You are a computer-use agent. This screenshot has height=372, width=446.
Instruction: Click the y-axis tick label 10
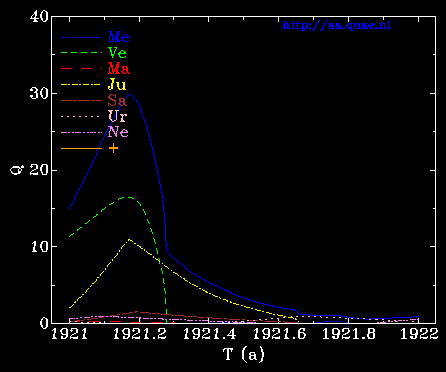click(39, 247)
